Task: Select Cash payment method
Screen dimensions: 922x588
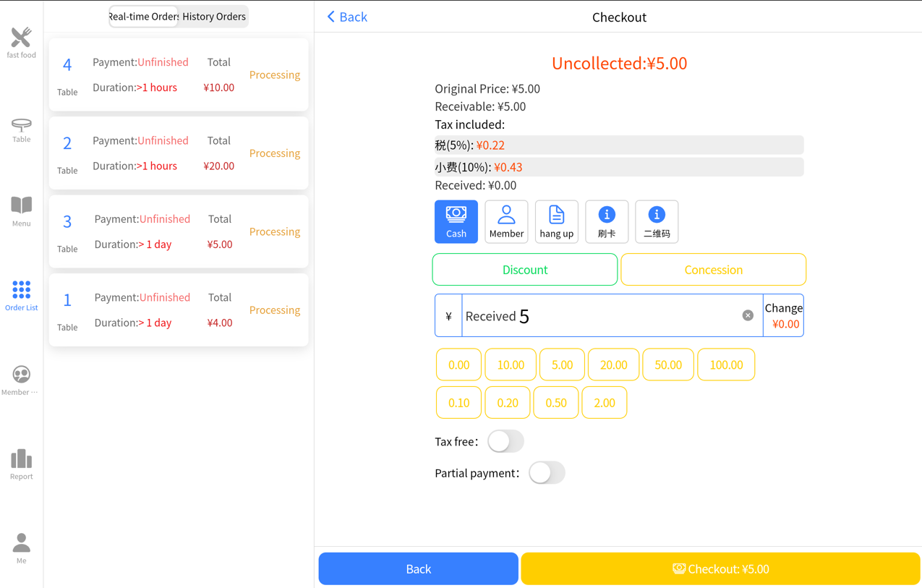Action: tap(456, 221)
